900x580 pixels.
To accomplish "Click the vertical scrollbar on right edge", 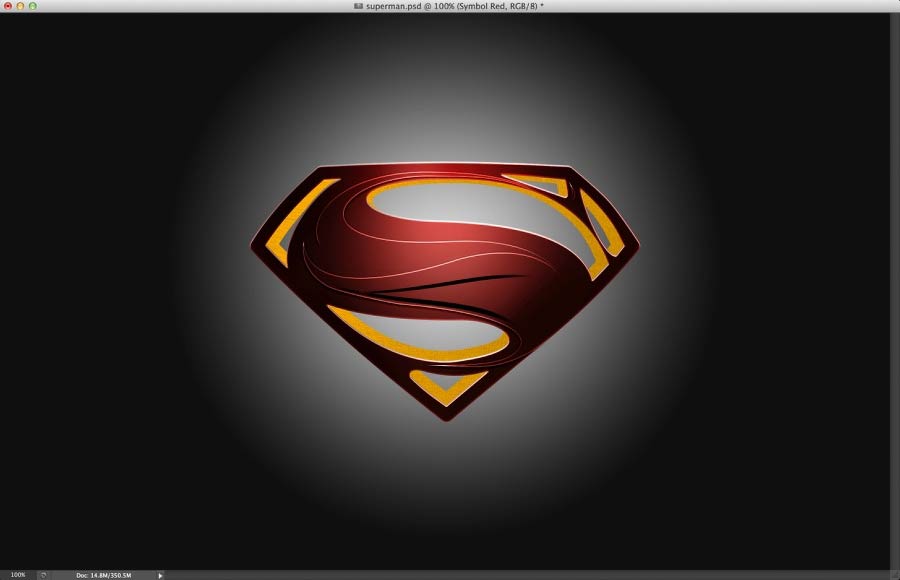I will point(895,291).
